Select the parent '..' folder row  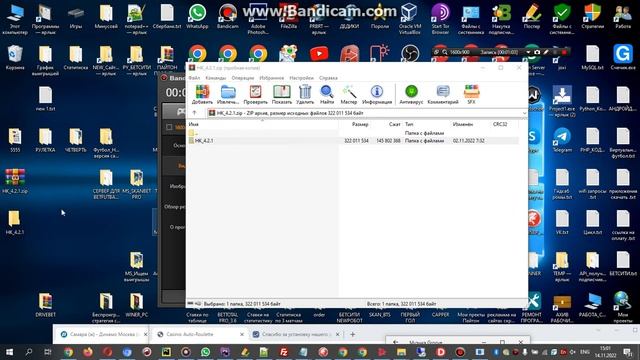pyautogui.click(x=353, y=133)
